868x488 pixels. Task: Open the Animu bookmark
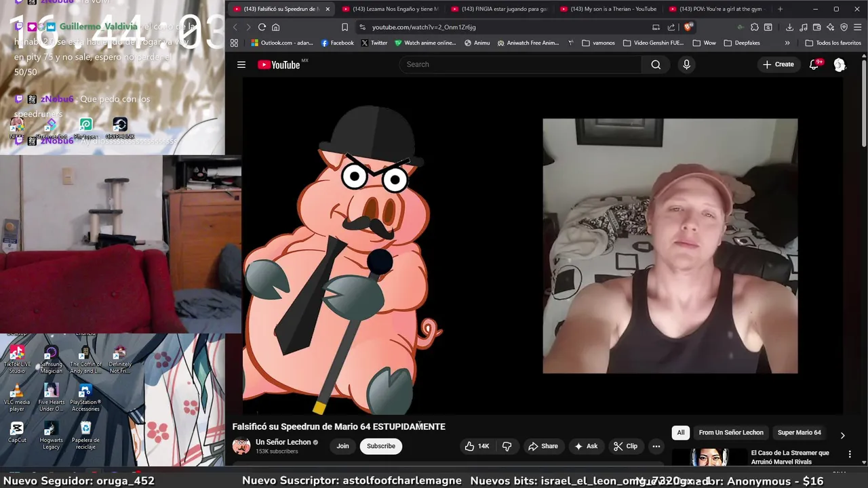pyautogui.click(x=477, y=43)
